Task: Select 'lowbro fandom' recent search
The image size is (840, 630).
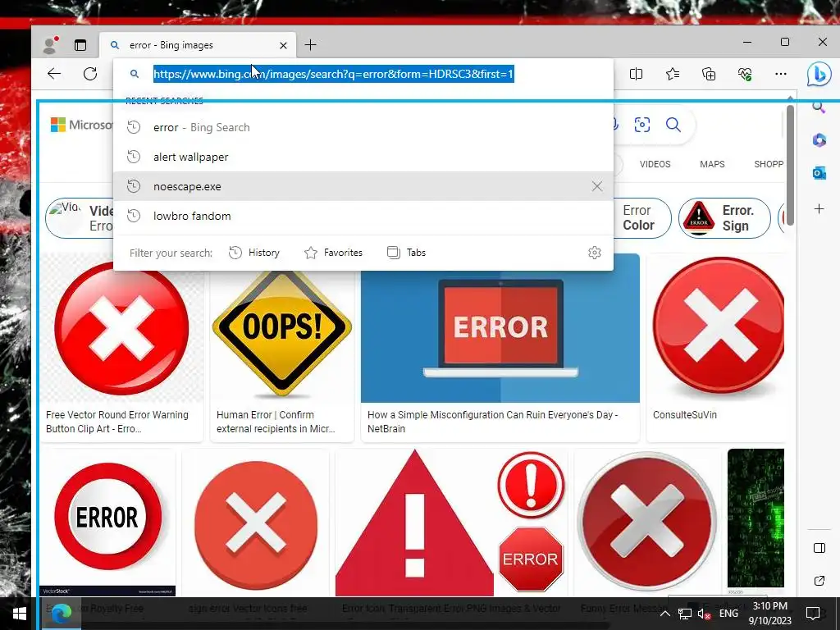Action: tap(363, 216)
